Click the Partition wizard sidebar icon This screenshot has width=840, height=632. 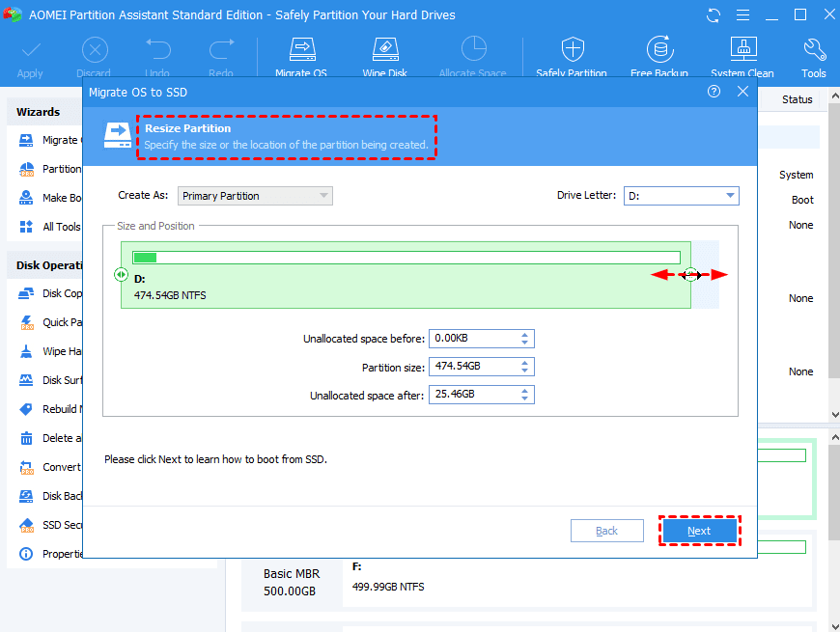(x=26, y=169)
